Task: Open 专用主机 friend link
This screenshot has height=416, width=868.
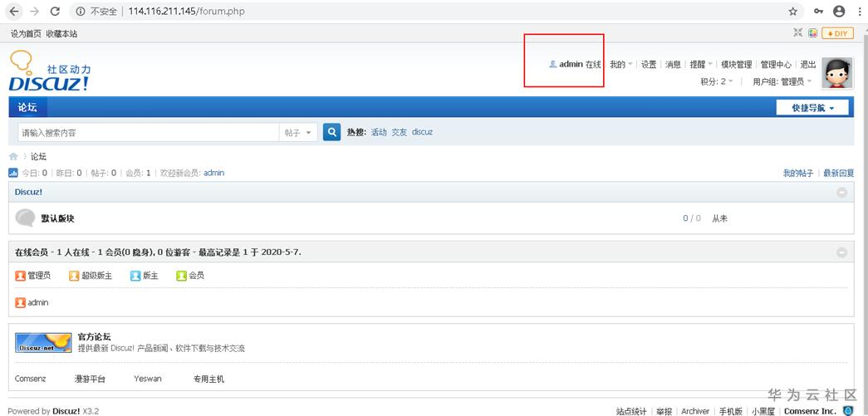Action: coord(208,379)
